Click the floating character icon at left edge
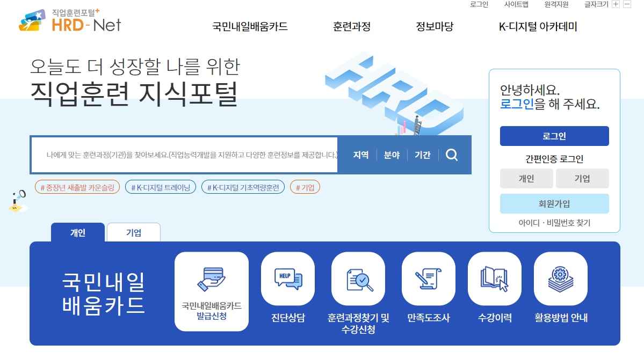The width and height of the screenshot is (644, 359). (x=18, y=201)
